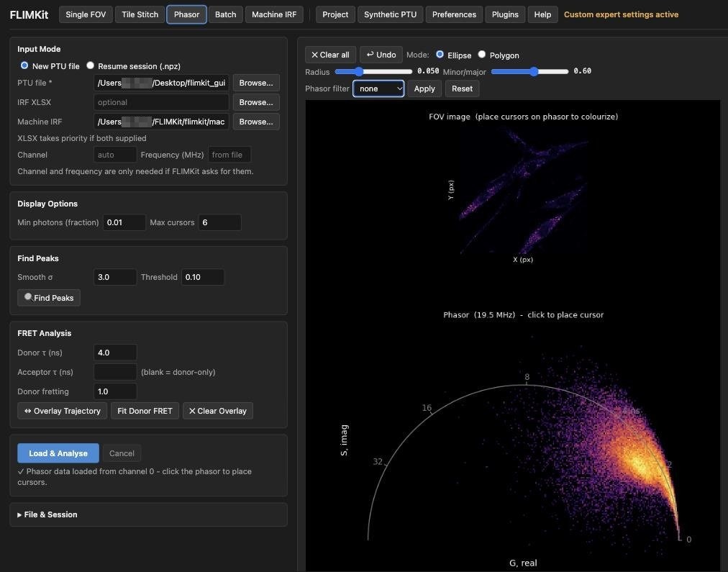Click the Load & Analyse button
Viewport: 728px width, 572px height.
point(58,453)
